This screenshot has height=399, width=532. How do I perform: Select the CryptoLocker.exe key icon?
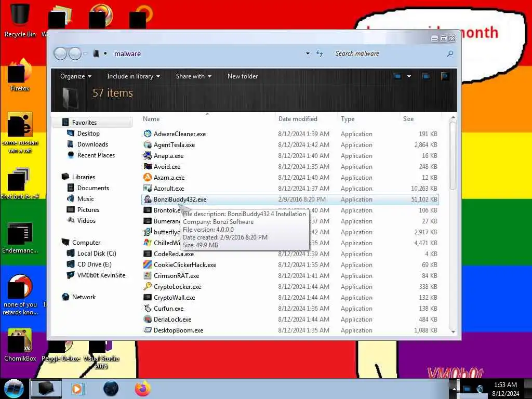[147, 286]
